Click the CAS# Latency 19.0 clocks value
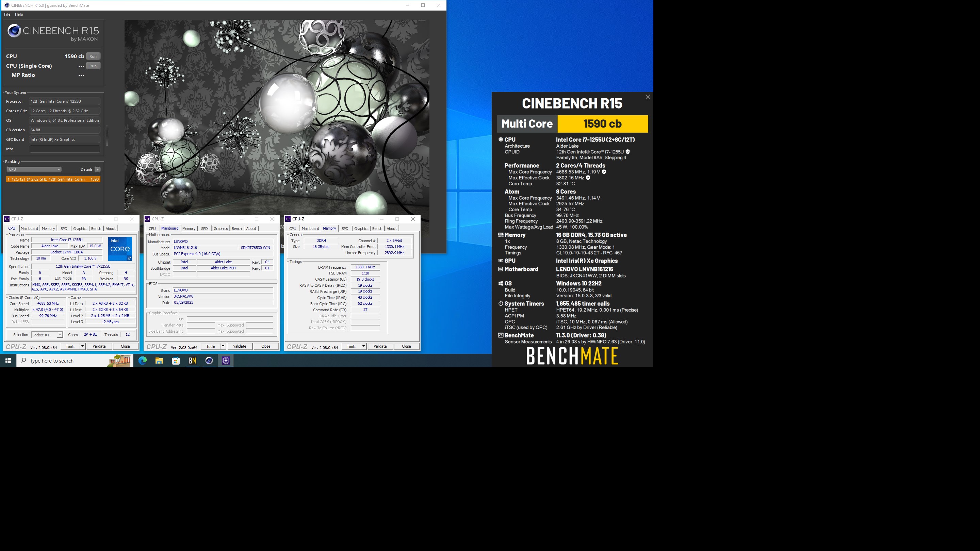The height and width of the screenshot is (551, 980). coord(365,280)
